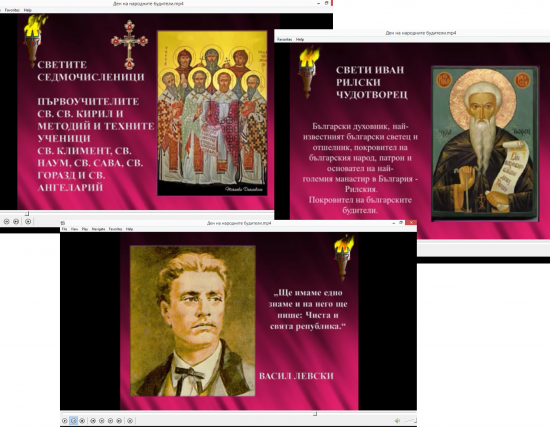Click the frame-step button in top-left player

28,221
